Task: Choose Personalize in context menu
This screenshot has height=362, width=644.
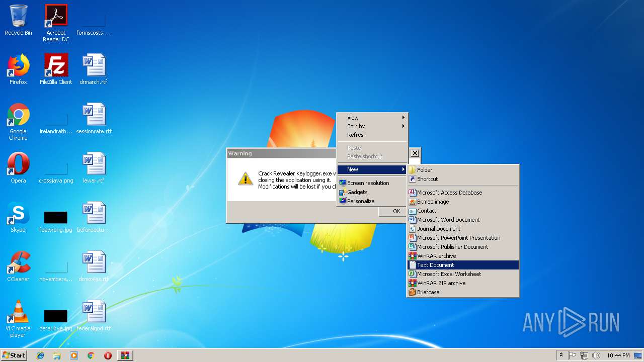Action: [x=372, y=201]
